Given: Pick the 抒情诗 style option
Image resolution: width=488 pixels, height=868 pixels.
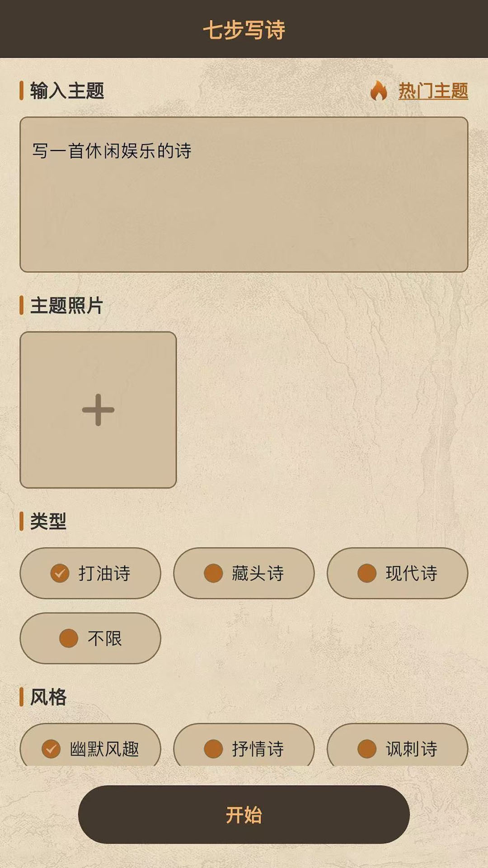Looking at the screenshot, I should (244, 748).
